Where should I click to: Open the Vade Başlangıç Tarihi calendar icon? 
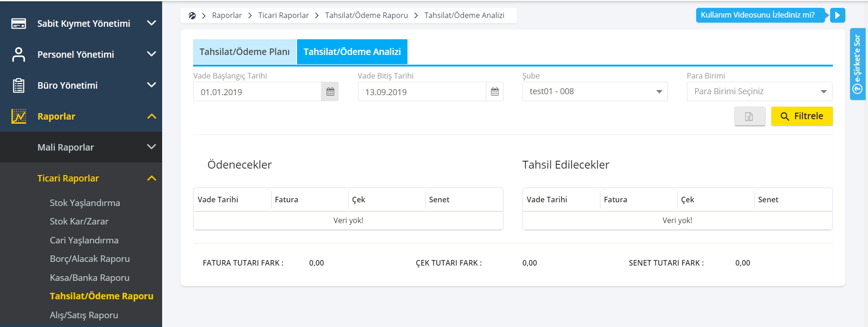330,91
